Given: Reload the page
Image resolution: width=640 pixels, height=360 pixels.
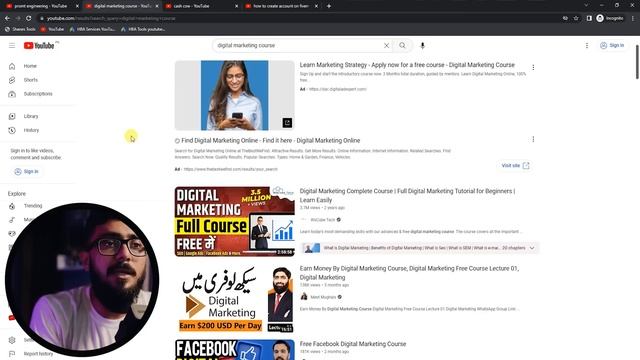Looking at the screenshot, I should [x=29, y=18].
